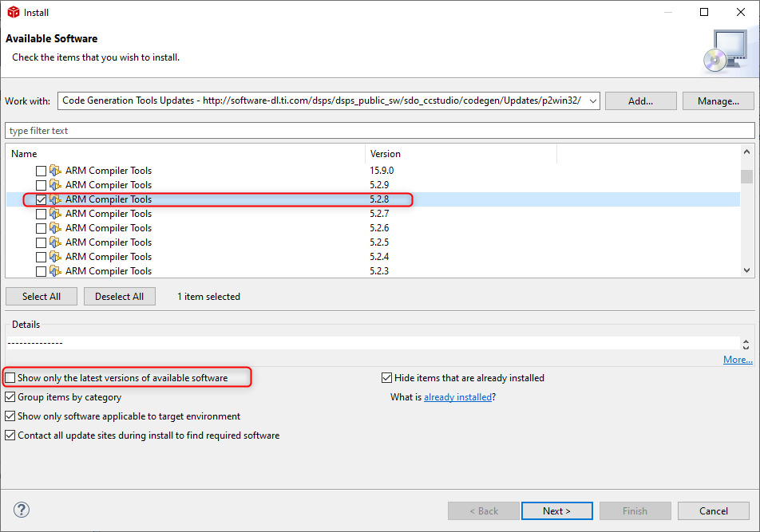Uncheck ARM Compiler Tools 5.2.8 checkbox
Viewport: 760px width, 532px height.
click(x=42, y=199)
